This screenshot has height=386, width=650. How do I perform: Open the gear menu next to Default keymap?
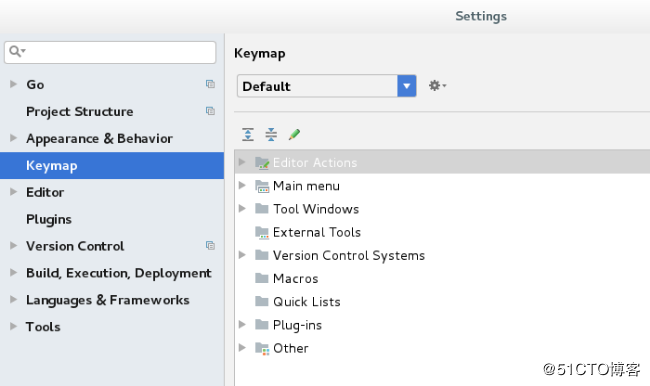coord(437,86)
